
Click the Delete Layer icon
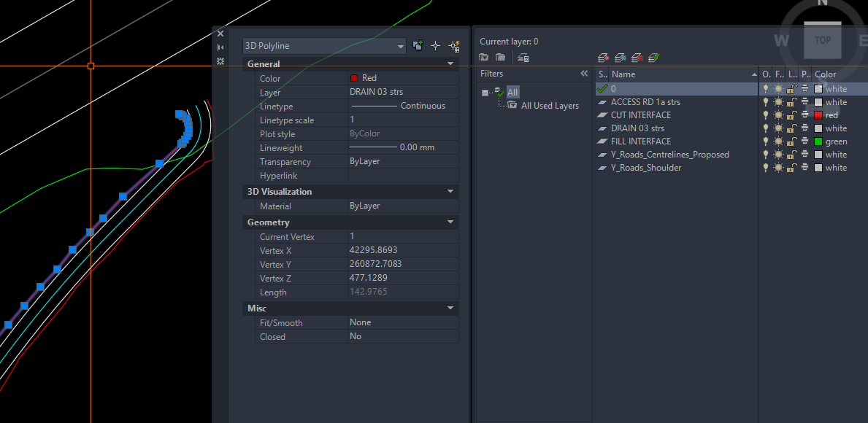point(637,58)
